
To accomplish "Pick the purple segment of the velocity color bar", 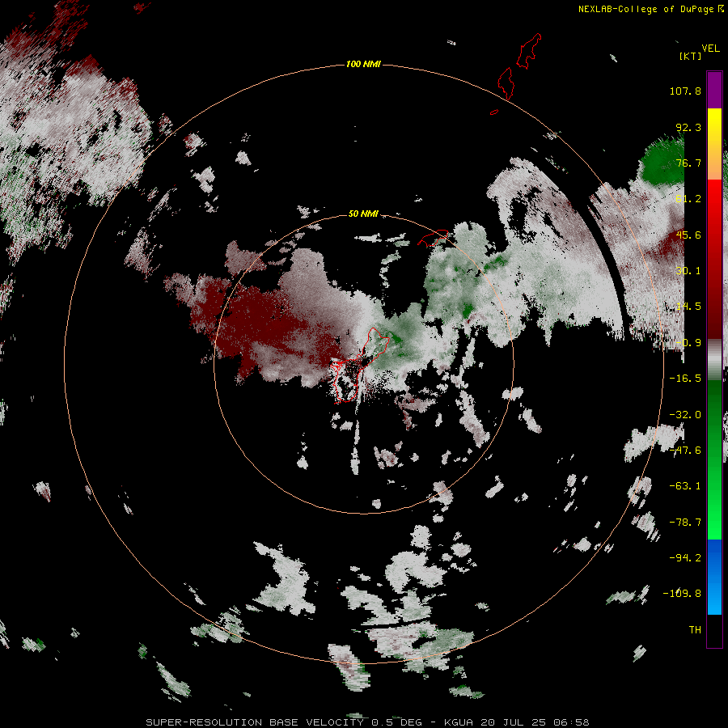I will pyautogui.click(x=714, y=90).
